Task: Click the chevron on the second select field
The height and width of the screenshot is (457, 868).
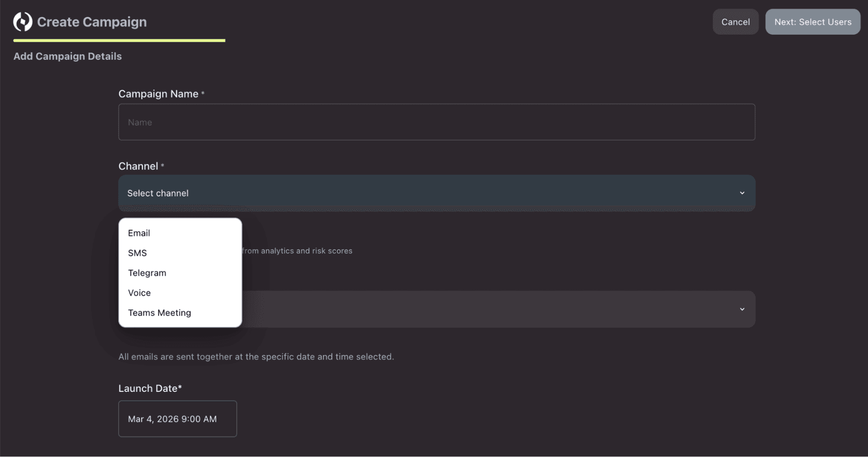Action: [x=742, y=309]
